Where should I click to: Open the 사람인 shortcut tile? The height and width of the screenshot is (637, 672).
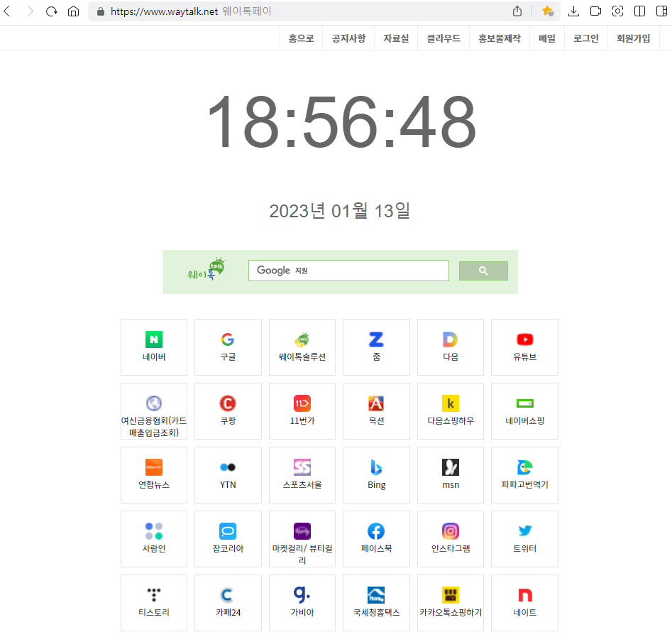[154, 539]
